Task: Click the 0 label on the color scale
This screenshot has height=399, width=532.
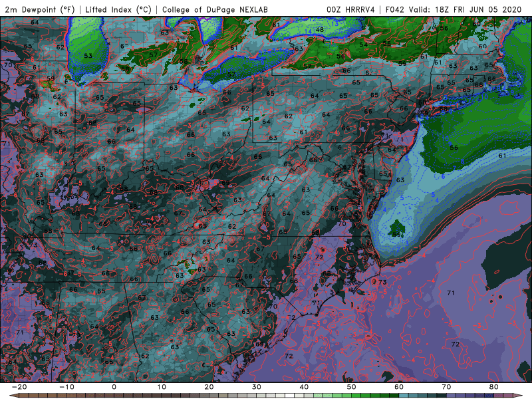Action: click(114, 387)
